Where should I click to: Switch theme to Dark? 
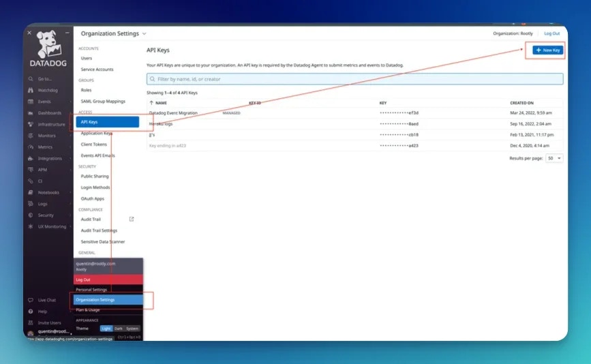pos(119,329)
